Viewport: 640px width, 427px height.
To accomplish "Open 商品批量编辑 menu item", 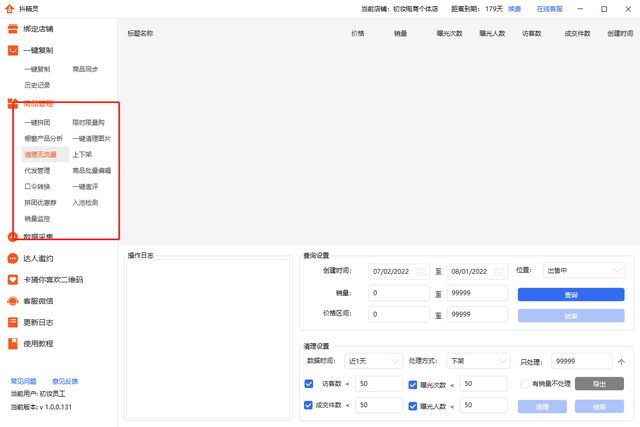I will pyautogui.click(x=91, y=171).
